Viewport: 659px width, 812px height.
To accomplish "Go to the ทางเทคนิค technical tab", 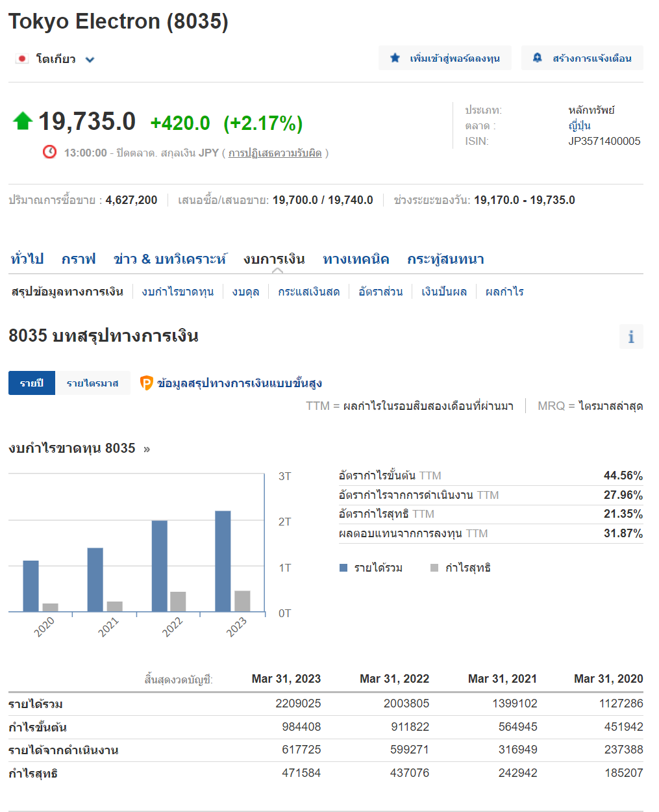I will click(x=356, y=259).
